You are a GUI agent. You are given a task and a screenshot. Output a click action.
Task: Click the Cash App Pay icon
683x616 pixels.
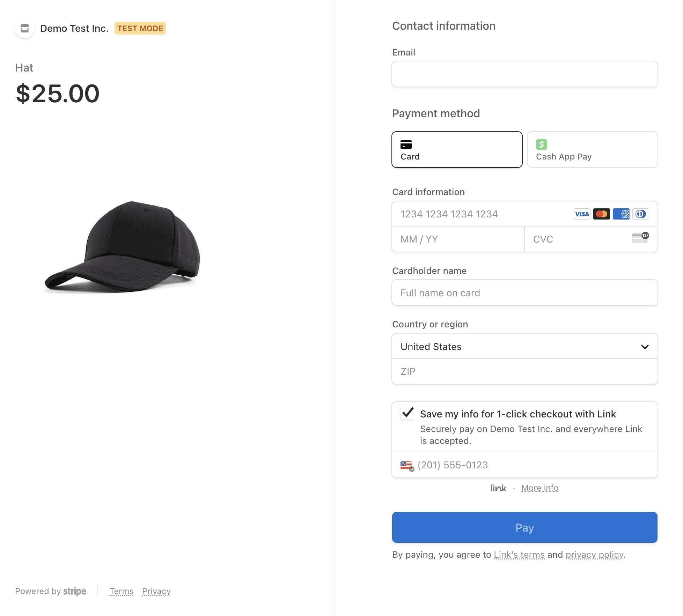pyautogui.click(x=541, y=144)
